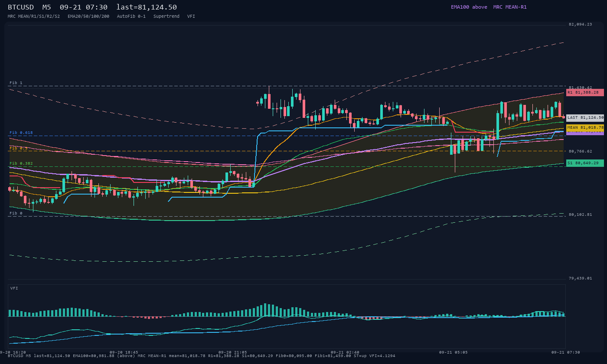Click the 79,439.01 price axis label
The height and width of the screenshot is (364, 607).
pyautogui.click(x=580, y=278)
